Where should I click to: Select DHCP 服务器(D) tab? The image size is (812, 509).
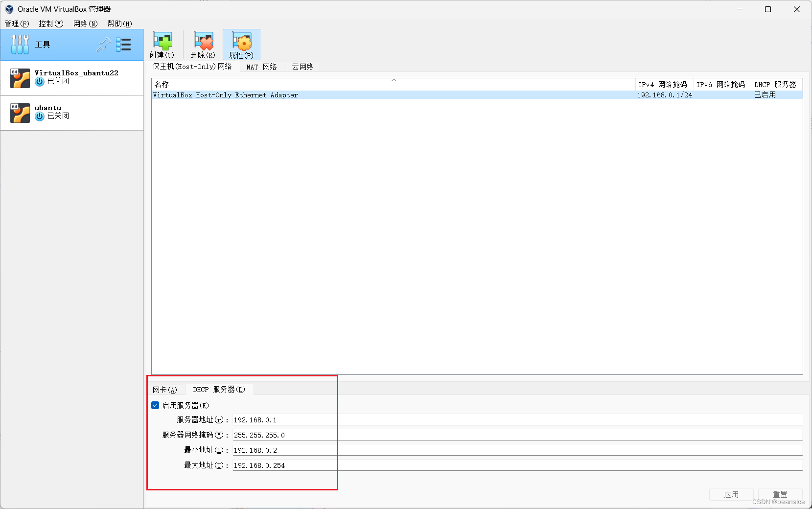coord(219,390)
